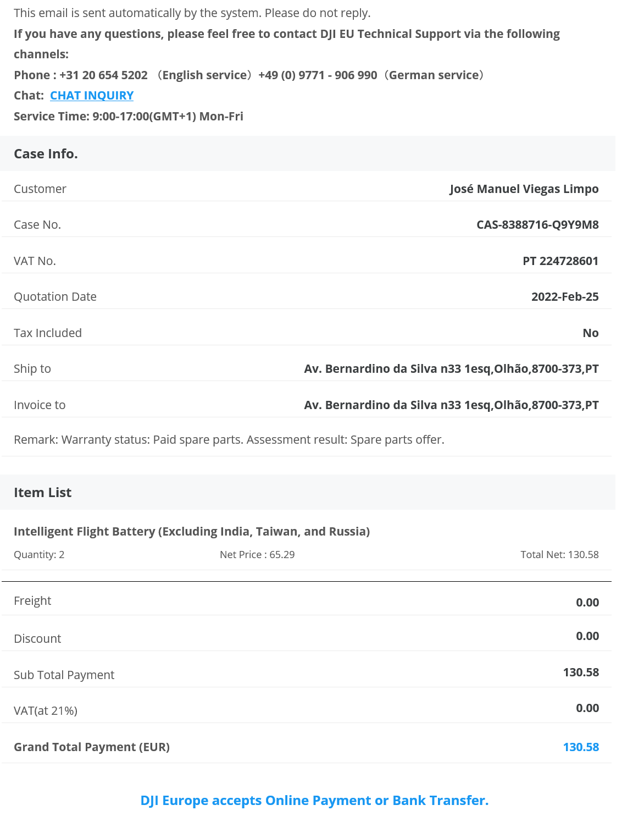
Task: Click quotation date 2022-Feb-25
Action: click(x=565, y=297)
